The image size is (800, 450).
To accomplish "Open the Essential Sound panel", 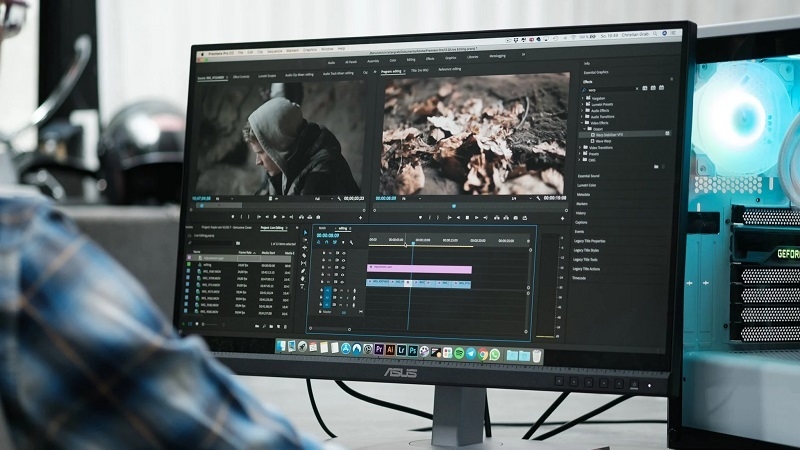I will pos(588,176).
